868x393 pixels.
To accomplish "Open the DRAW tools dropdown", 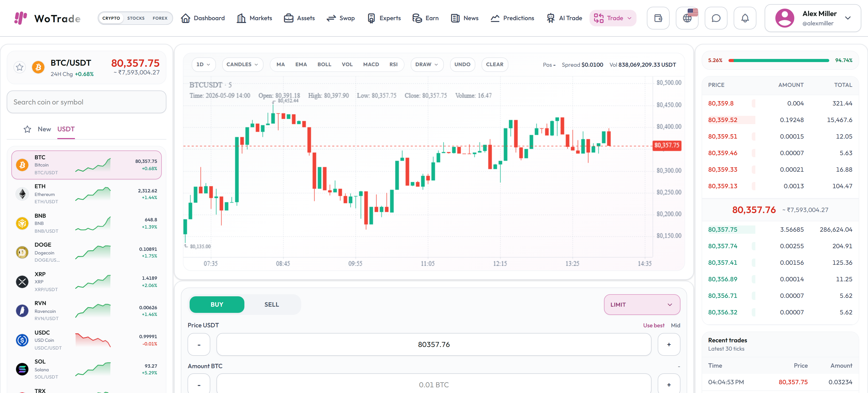I will (427, 64).
